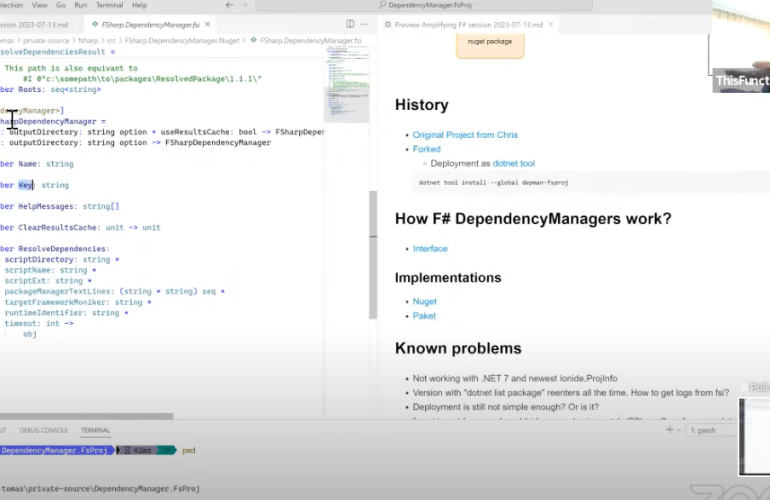Click the command center search box

pos(430,5)
